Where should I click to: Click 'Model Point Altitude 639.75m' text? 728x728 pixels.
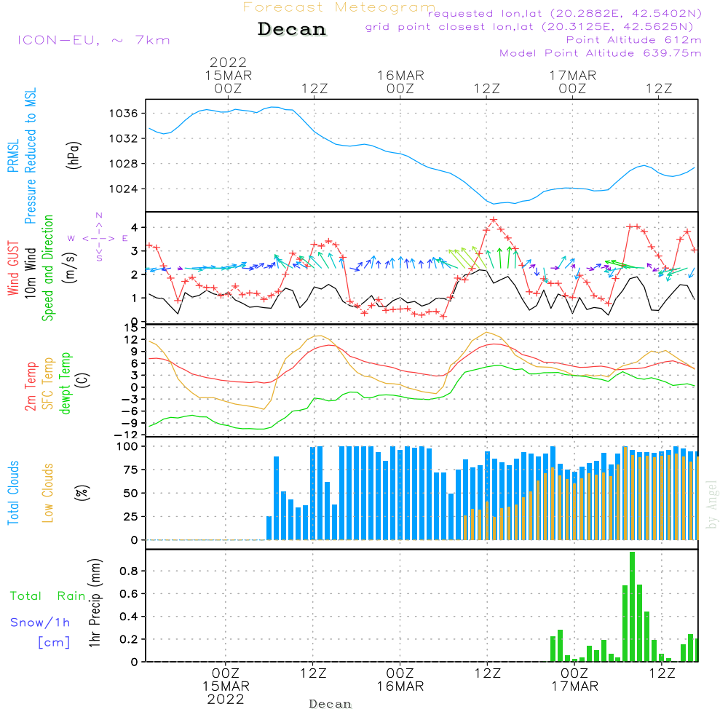[x=601, y=53]
